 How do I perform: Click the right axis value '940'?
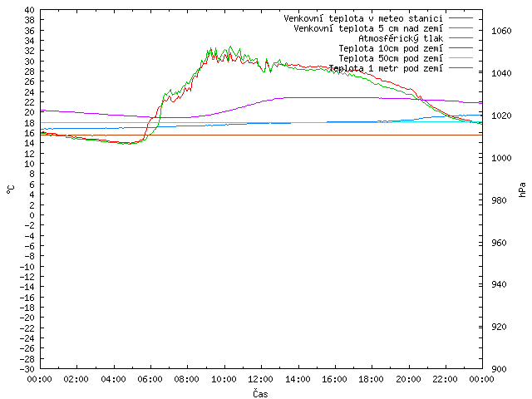point(499,284)
